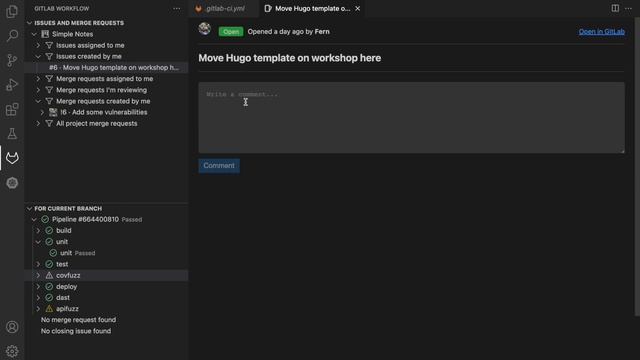Open Source Control view in activity bar

point(12,60)
